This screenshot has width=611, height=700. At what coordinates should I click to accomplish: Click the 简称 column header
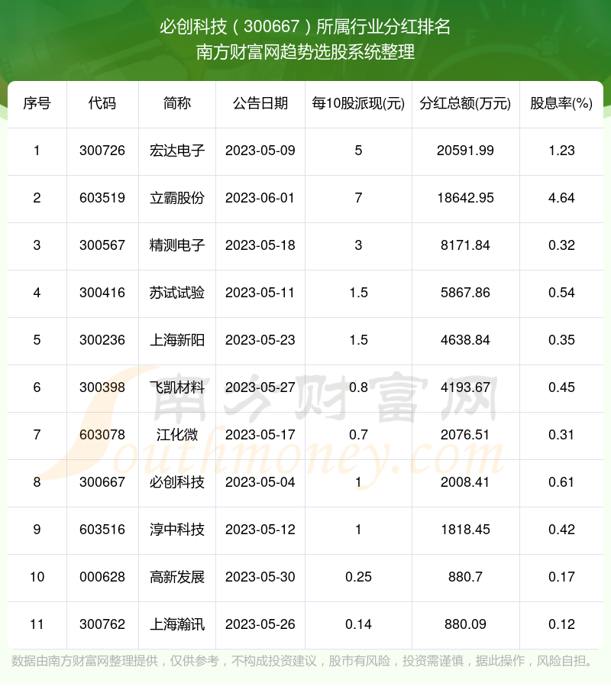pyautogui.click(x=176, y=104)
